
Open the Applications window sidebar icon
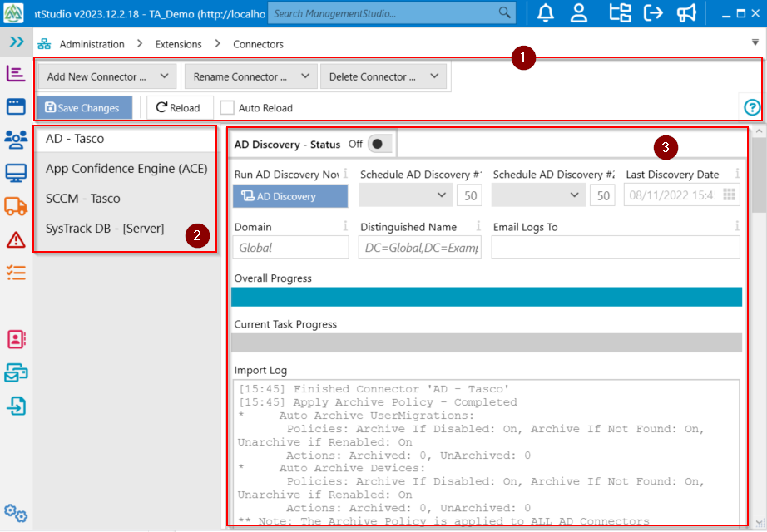click(16, 106)
